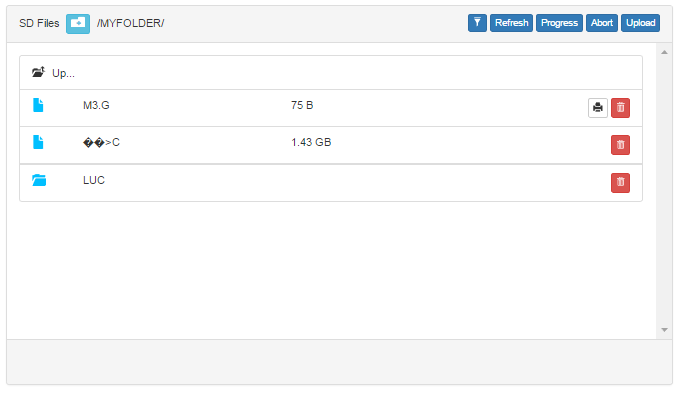
Task: Click the file icon beside >C entry
Action: 38,142
